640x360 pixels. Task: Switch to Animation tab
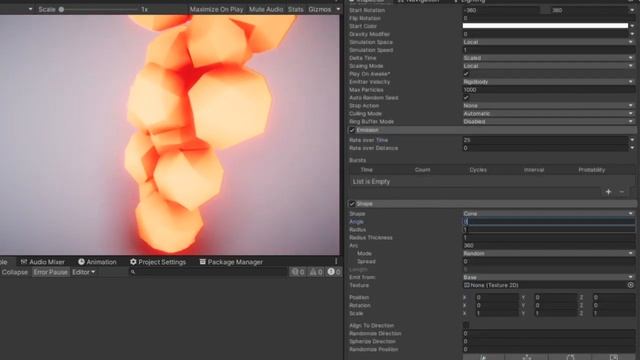coord(98,262)
